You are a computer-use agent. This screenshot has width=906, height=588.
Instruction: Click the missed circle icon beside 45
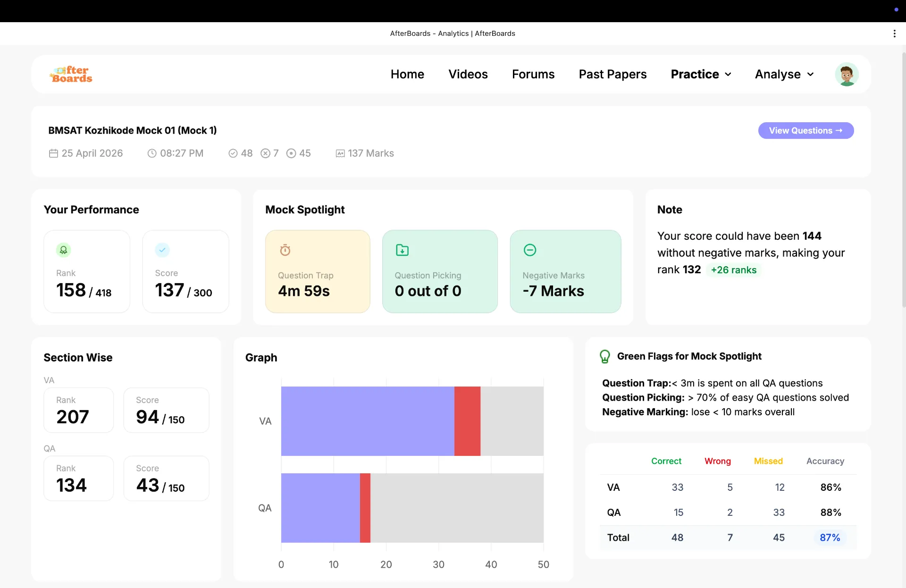click(291, 153)
